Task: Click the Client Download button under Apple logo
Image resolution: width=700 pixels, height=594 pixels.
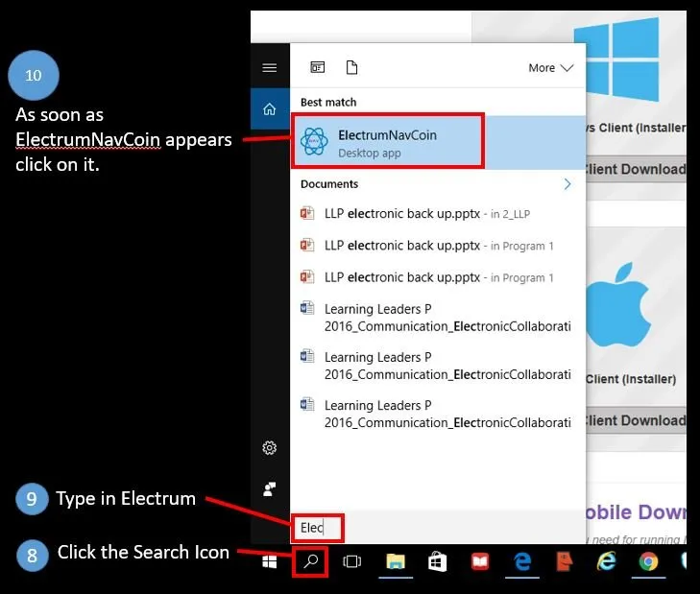Action: 635,420
